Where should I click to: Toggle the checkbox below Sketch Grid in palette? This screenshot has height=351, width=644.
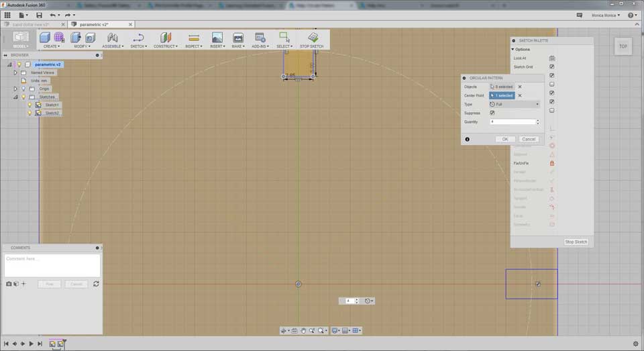click(552, 75)
